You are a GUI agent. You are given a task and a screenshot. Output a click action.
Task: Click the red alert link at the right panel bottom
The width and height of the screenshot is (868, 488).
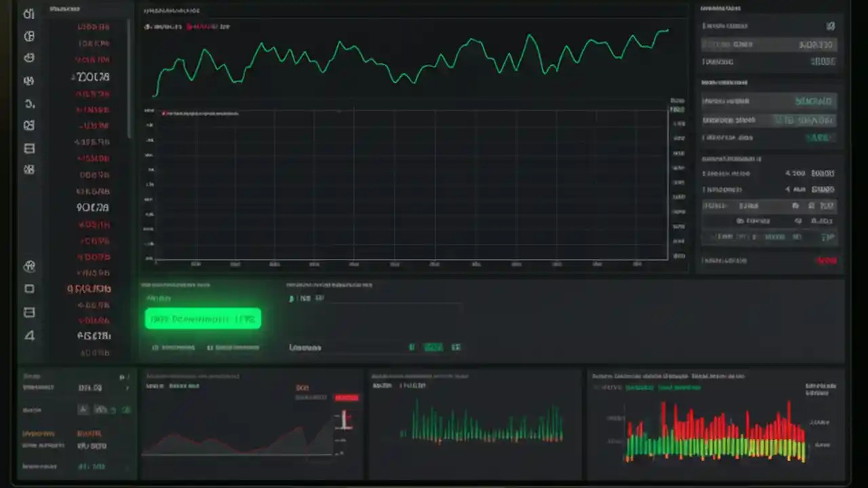[827, 260]
